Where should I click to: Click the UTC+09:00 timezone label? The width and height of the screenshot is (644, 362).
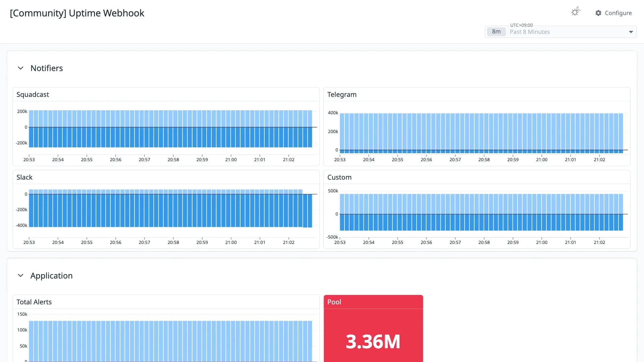pyautogui.click(x=521, y=25)
